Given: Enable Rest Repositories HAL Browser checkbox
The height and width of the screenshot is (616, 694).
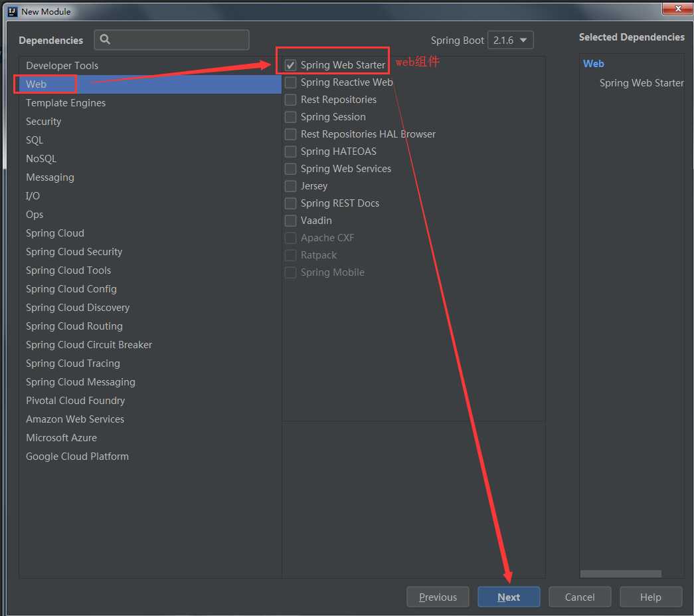Looking at the screenshot, I should (290, 134).
